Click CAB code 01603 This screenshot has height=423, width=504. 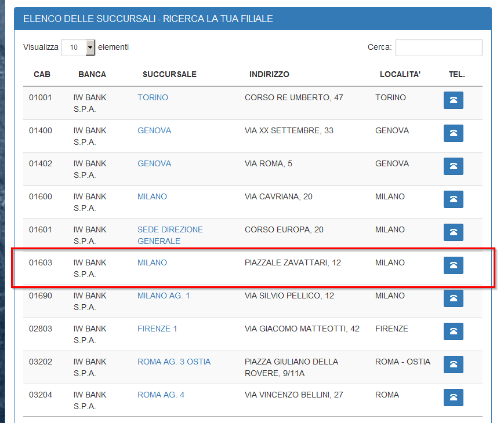click(x=41, y=262)
